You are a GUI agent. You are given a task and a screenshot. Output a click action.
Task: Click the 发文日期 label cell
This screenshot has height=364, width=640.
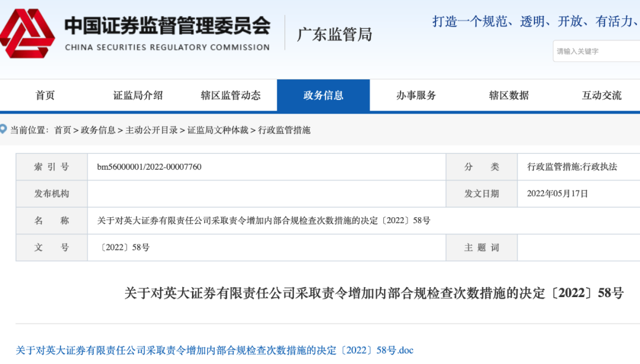482,194
